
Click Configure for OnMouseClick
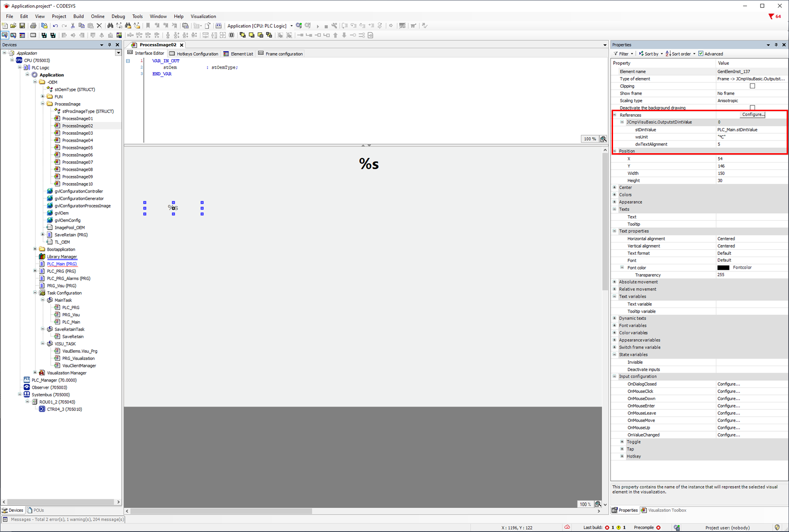click(728, 392)
